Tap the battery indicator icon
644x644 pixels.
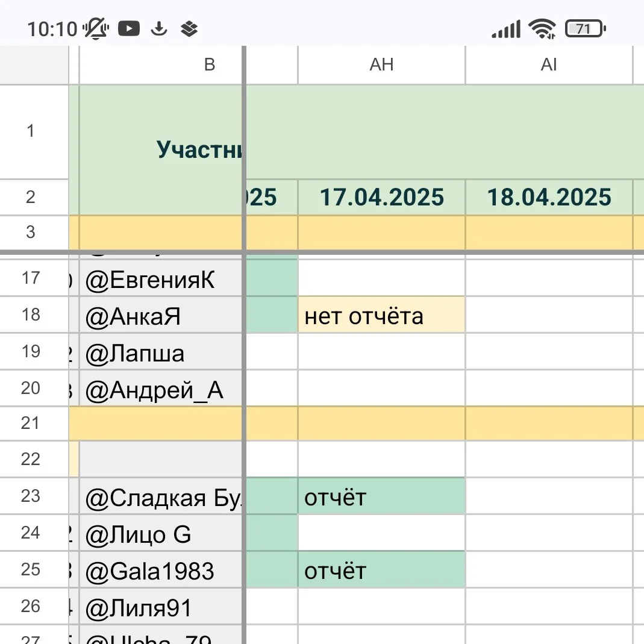(x=585, y=28)
